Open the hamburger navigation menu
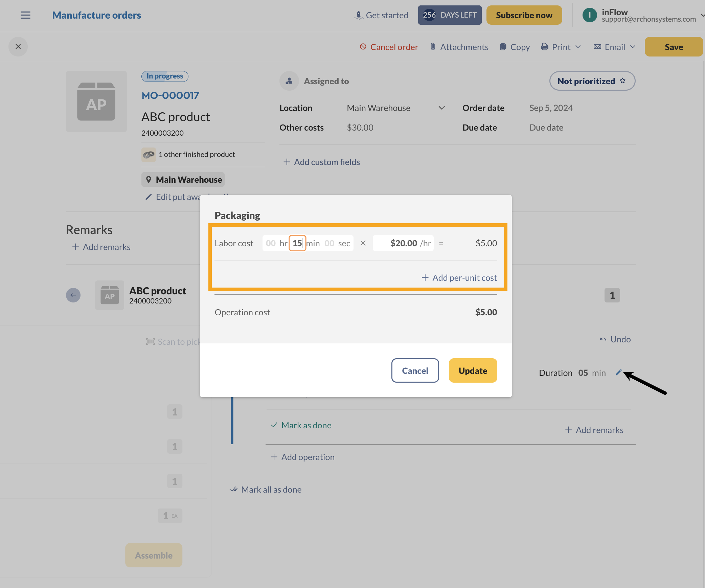Viewport: 705px width, 588px height. (x=25, y=15)
